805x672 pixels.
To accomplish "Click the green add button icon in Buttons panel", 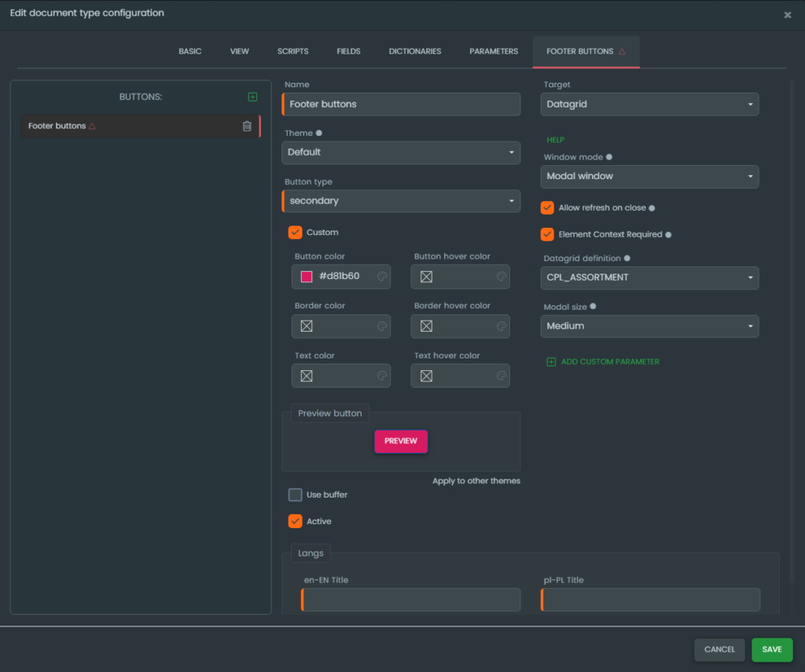I will 252,97.
